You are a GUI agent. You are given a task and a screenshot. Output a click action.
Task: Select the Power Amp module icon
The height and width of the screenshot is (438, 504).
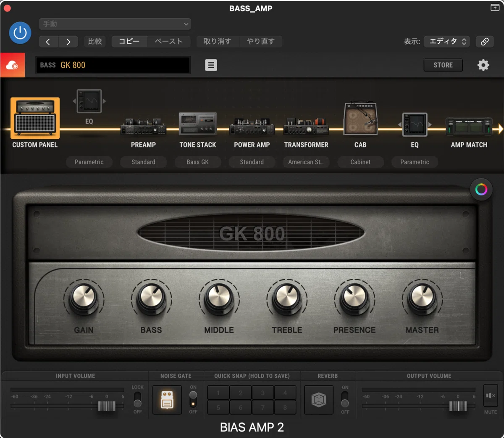(252, 126)
